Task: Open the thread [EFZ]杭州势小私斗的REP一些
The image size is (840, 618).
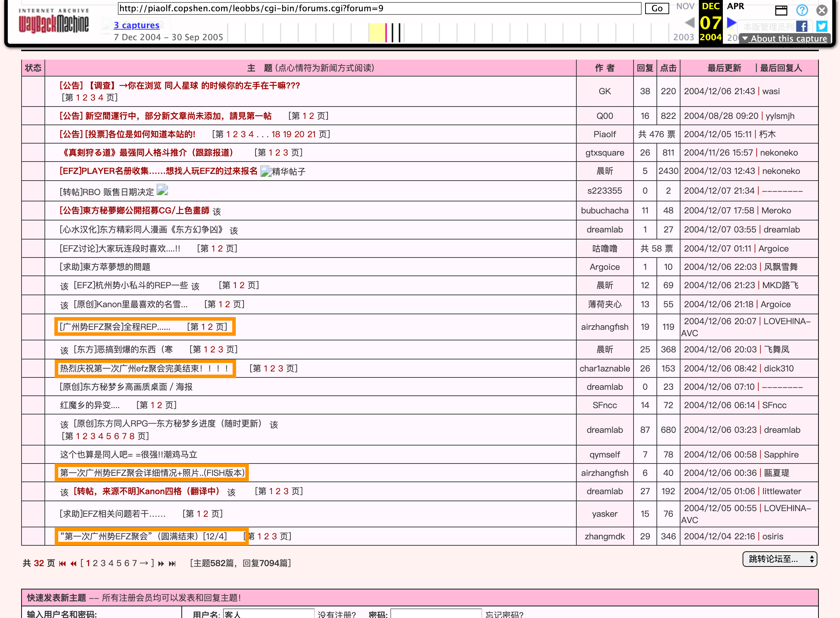Action: click(131, 285)
